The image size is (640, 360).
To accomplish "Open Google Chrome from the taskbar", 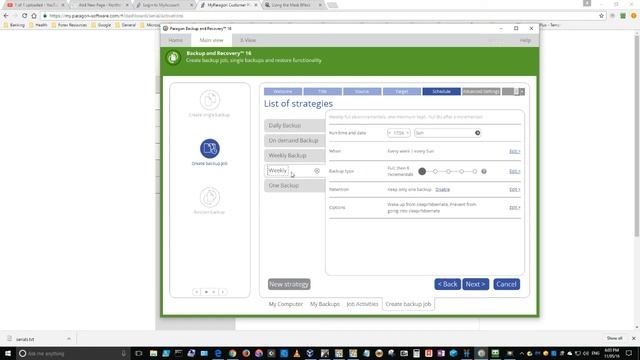I will 232,353.
